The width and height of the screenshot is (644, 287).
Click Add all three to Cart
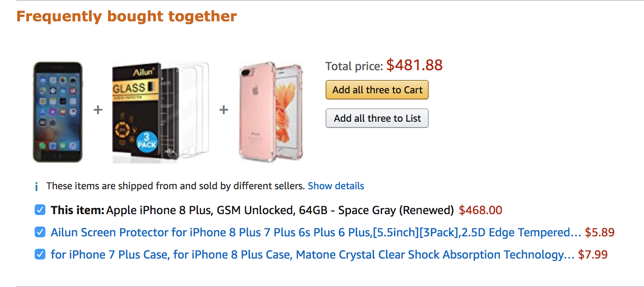pos(377,90)
